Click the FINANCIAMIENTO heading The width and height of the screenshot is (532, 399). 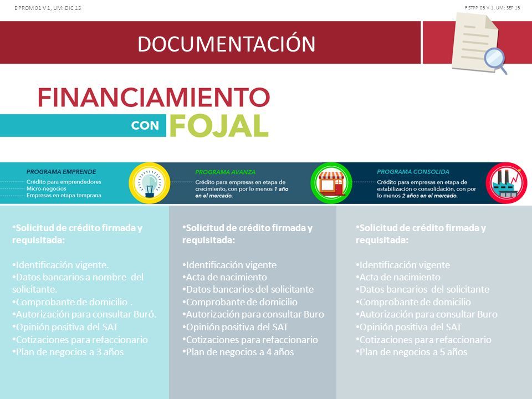(x=154, y=97)
